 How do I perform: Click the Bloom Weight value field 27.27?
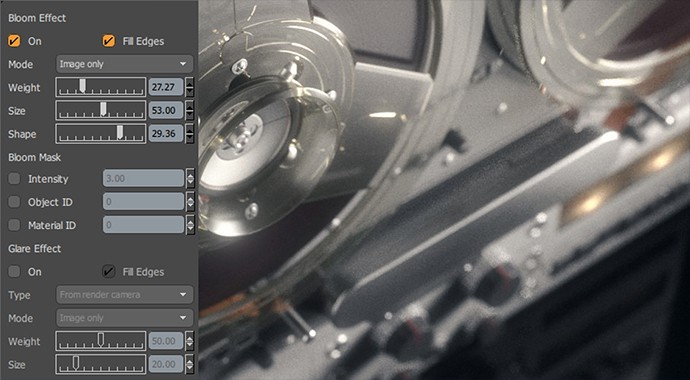coord(166,87)
